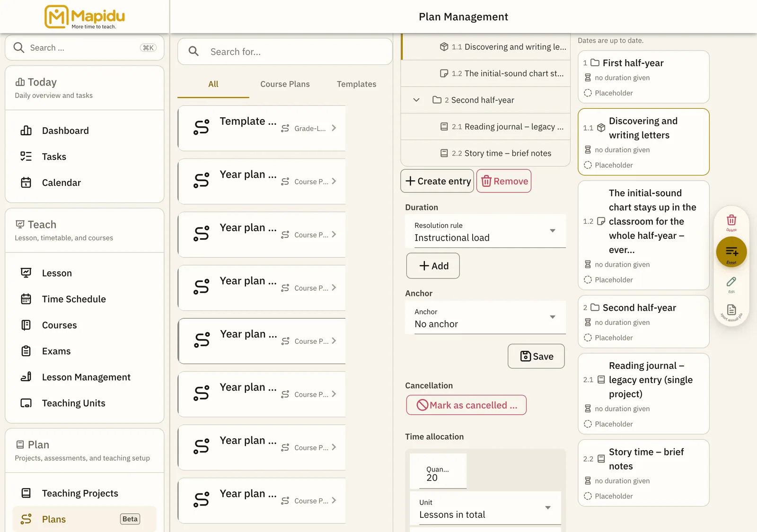Go to Lesson in Teach section
Viewport: 757px width, 532px height.
click(85, 273)
